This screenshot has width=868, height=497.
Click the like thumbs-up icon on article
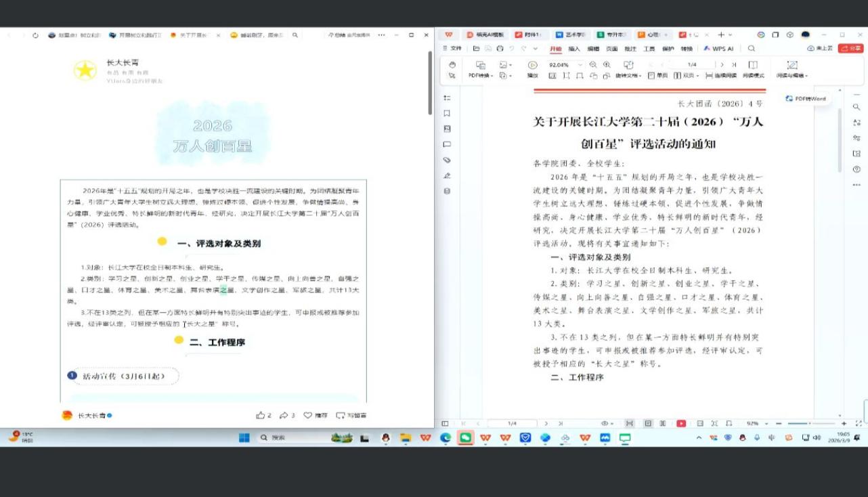260,415
